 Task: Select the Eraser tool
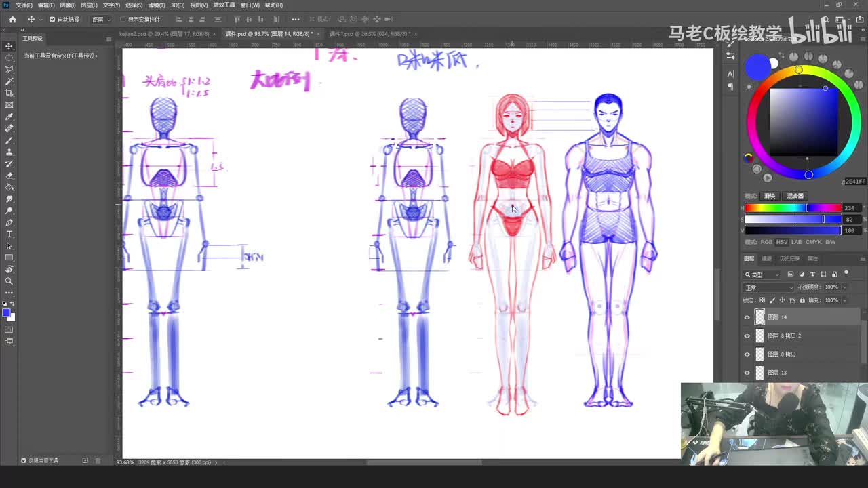[x=9, y=176]
